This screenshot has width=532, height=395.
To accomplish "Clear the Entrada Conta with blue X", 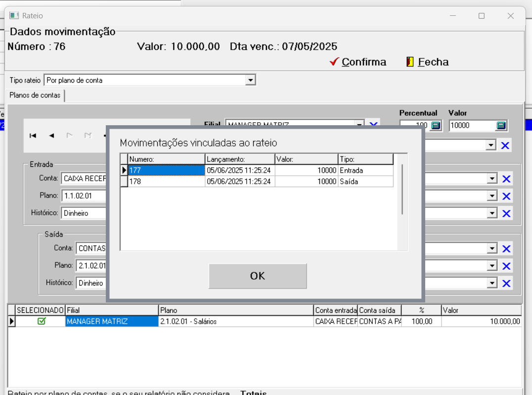I will pos(506,179).
